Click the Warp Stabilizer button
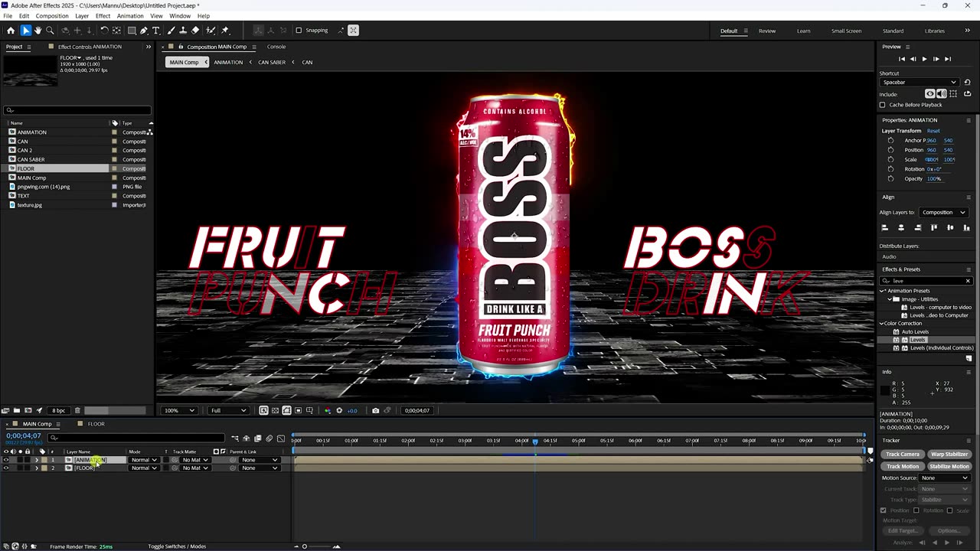This screenshot has height=551, width=980. tap(949, 455)
